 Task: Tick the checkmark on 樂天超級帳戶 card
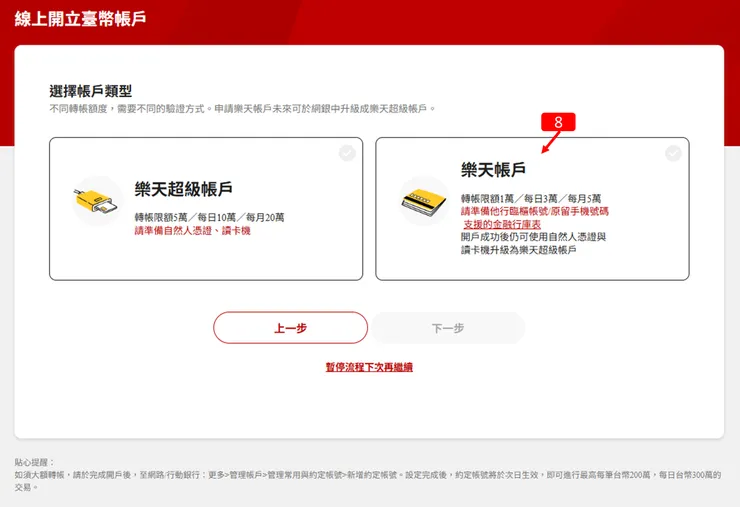click(347, 152)
